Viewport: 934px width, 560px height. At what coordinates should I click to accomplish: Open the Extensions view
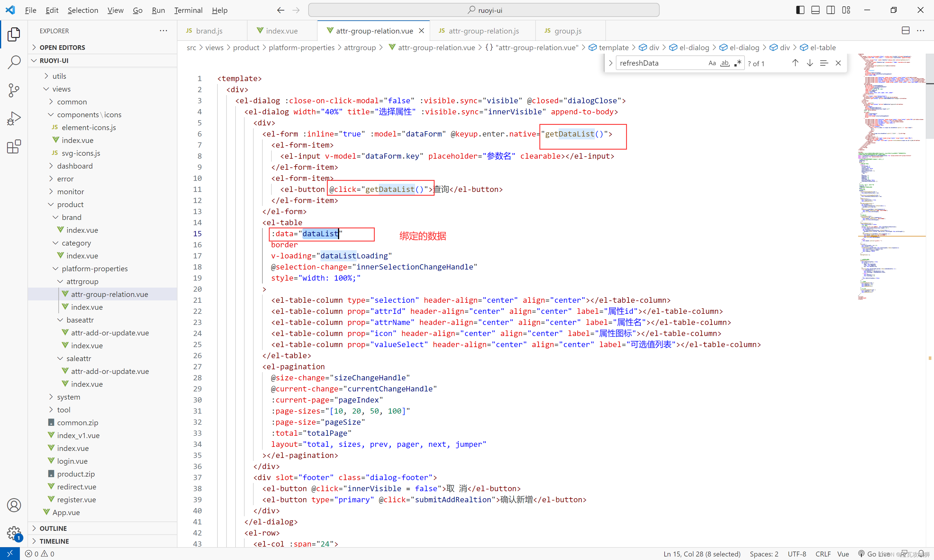14,147
